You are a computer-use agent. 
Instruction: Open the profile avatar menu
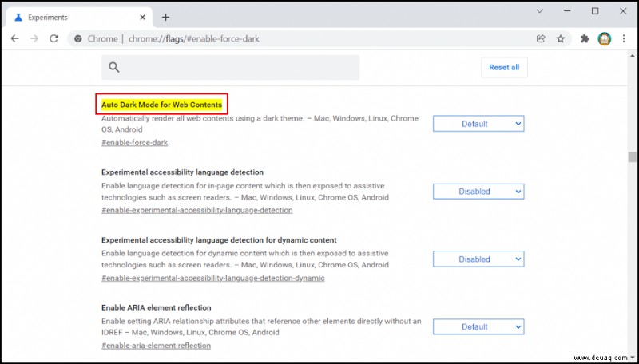click(x=605, y=38)
